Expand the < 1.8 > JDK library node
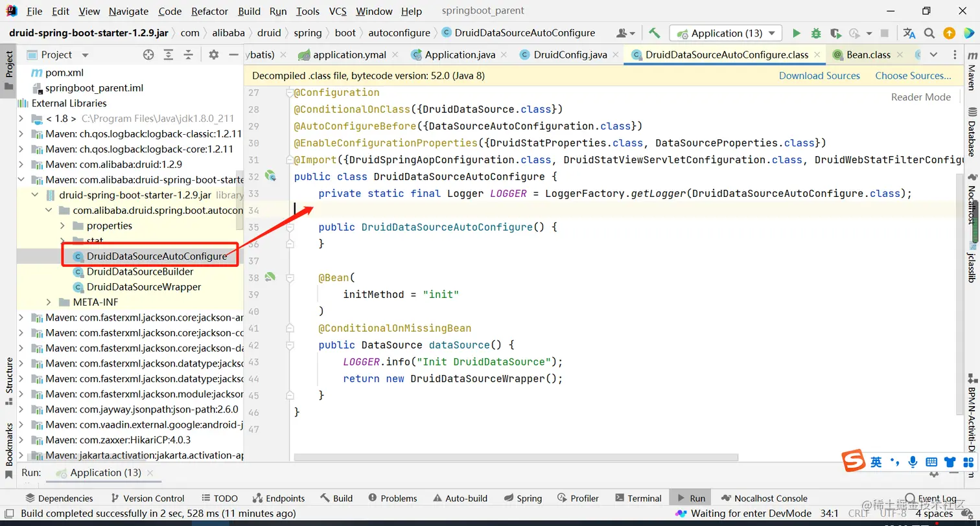This screenshot has width=980, height=526. (x=21, y=119)
